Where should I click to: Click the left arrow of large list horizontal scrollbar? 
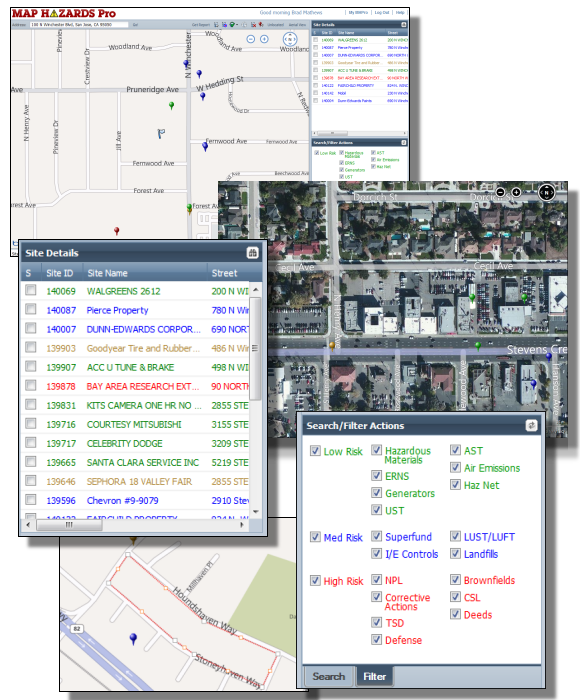tap(28, 525)
